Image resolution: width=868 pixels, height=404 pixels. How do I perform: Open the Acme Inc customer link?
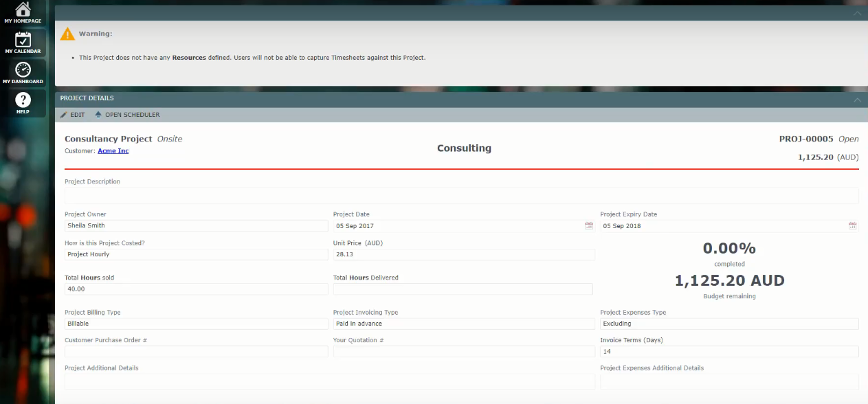[x=113, y=150]
